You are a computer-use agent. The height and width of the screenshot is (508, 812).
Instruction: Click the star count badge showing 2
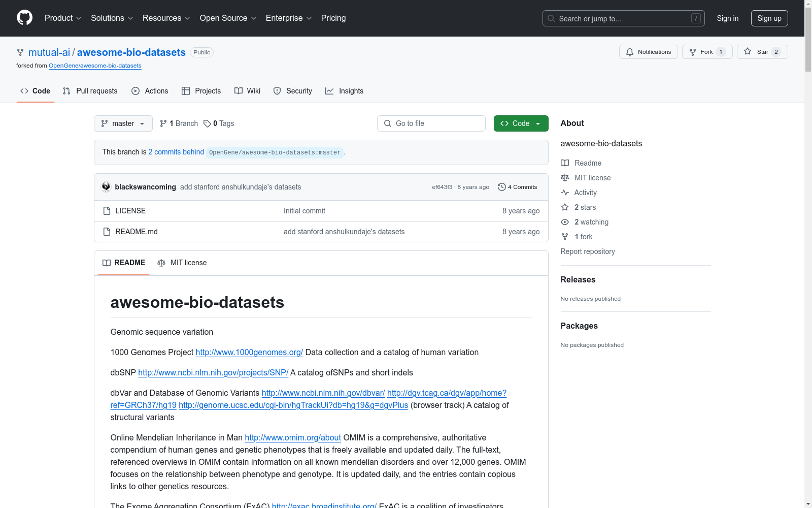click(x=776, y=52)
